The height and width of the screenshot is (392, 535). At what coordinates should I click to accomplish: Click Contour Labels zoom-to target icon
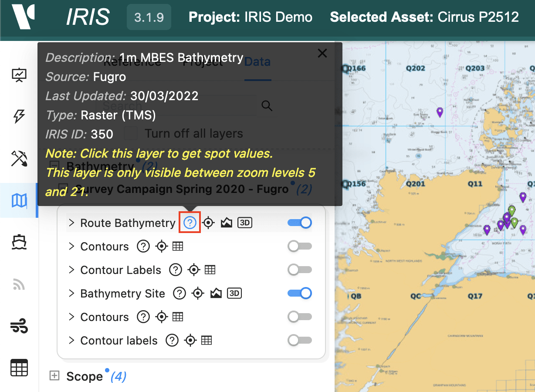[194, 270]
